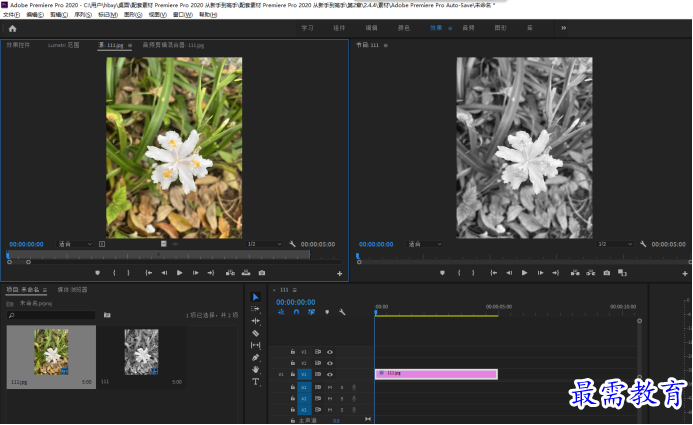Image resolution: width=693 pixels, height=425 pixels.
Task: Toggle nest sequence insert mode in timeline
Action: [x=281, y=312]
